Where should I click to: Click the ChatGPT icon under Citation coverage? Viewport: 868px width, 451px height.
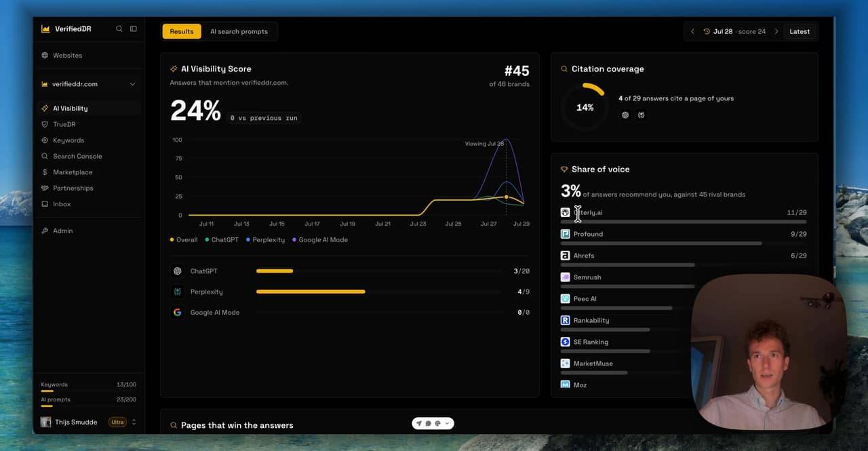pyautogui.click(x=625, y=115)
